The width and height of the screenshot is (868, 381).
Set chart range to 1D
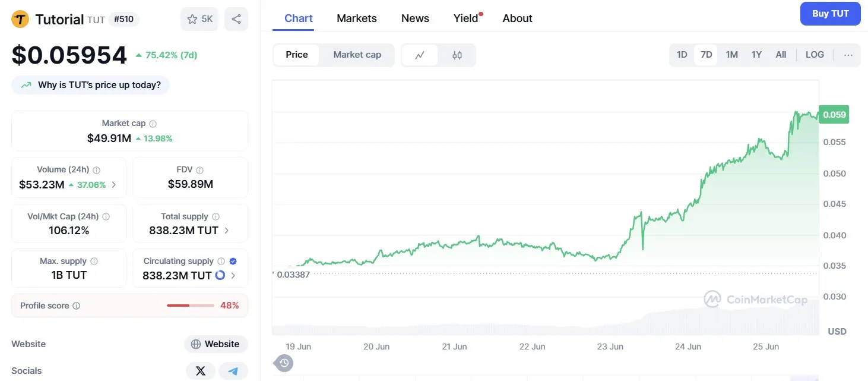tap(682, 55)
